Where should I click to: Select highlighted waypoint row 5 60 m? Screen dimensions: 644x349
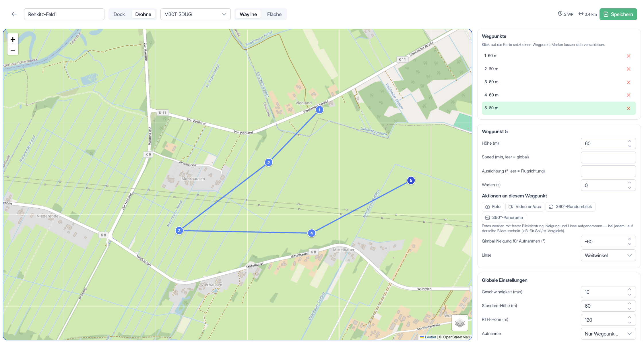(559, 108)
